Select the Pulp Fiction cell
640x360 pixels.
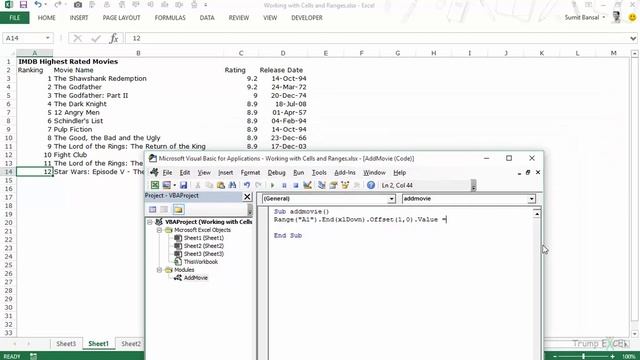tap(138, 129)
